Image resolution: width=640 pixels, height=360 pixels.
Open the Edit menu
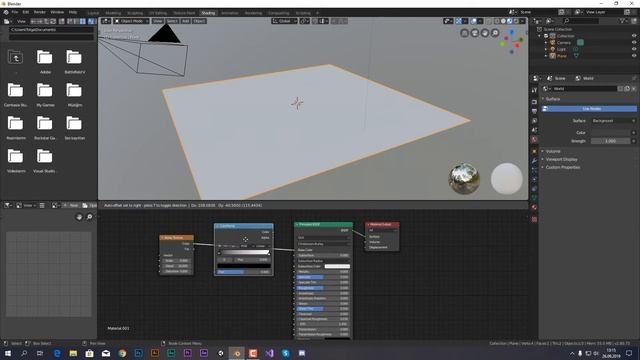pyautogui.click(x=26, y=12)
